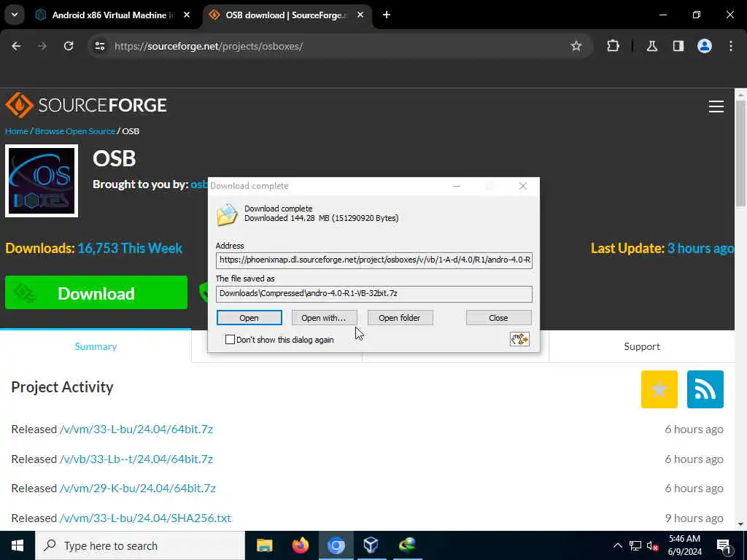The image size is (747, 560).
Task: Open the Summary tab
Action: point(96,346)
